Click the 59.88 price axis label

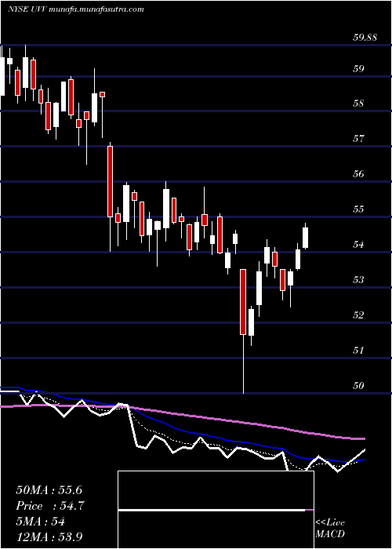click(x=365, y=37)
